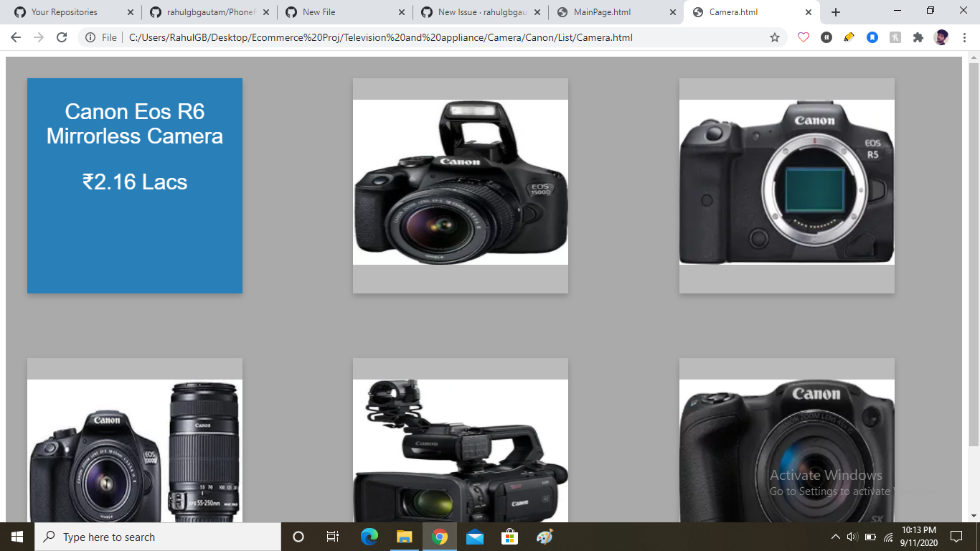Screen dimensions: 980x551
Task: Open the volume control in the tray
Action: tap(852, 537)
